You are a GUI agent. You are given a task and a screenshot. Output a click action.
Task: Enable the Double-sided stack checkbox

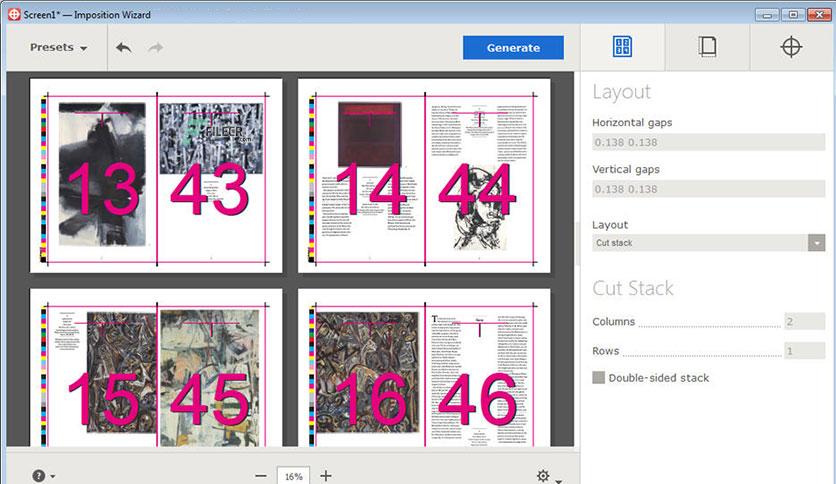[599, 377]
